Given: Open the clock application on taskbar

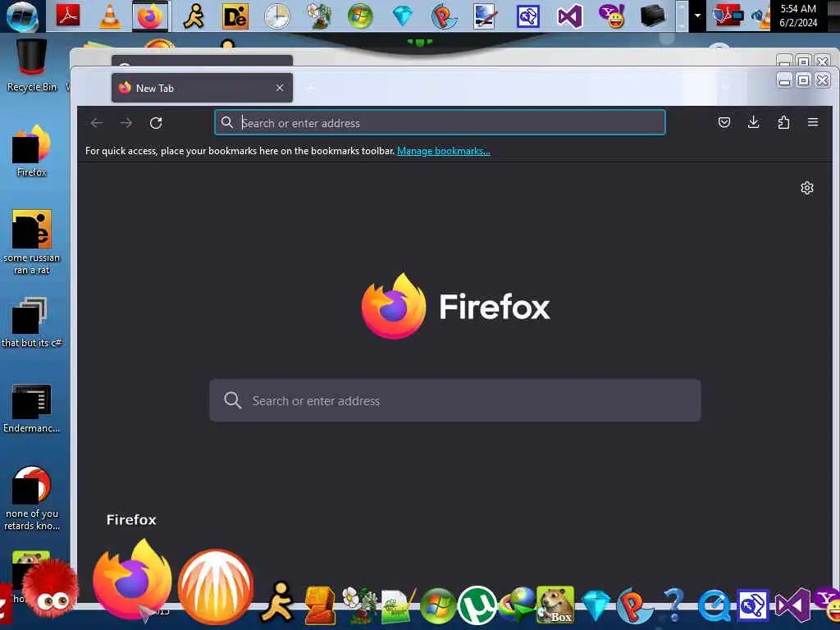Looking at the screenshot, I should pos(277,16).
